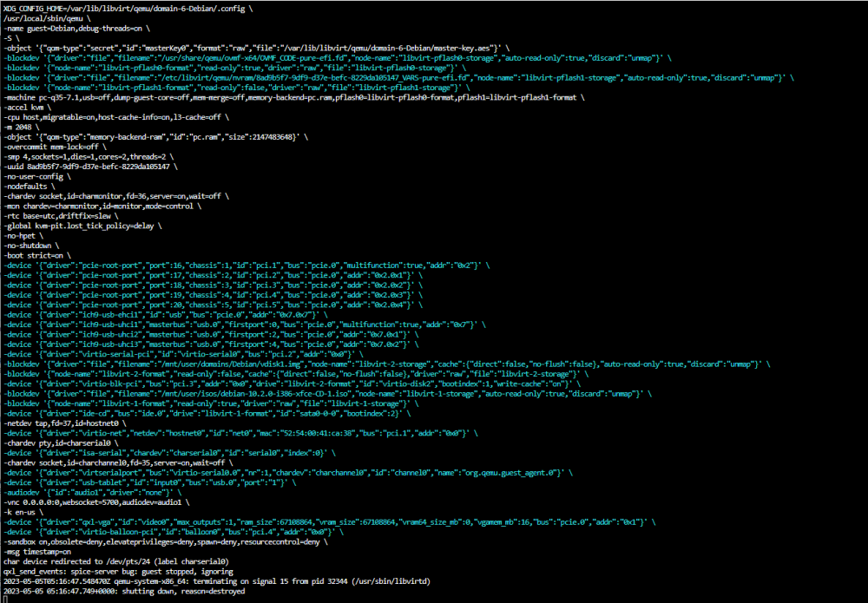The height and width of the screenshot is (603, 868).
Task: Click the virtio-balloon-pci device line
Action: pos(174,532)
